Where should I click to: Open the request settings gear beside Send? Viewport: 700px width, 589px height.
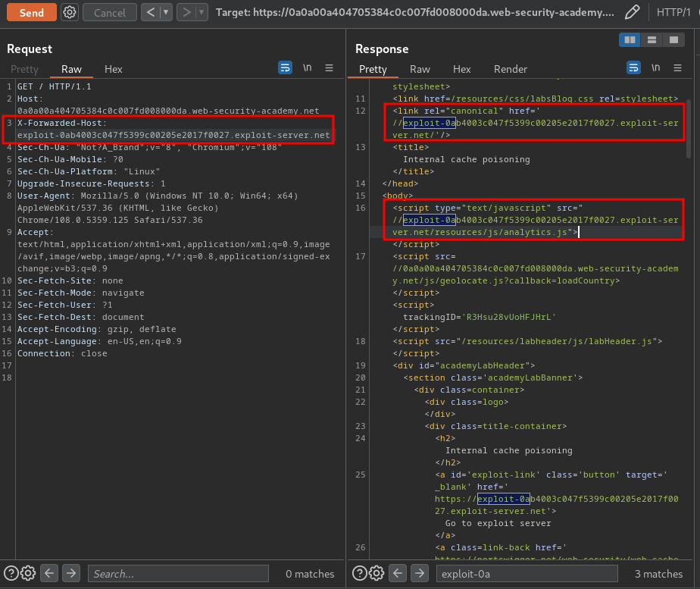(x=69, y=12)
